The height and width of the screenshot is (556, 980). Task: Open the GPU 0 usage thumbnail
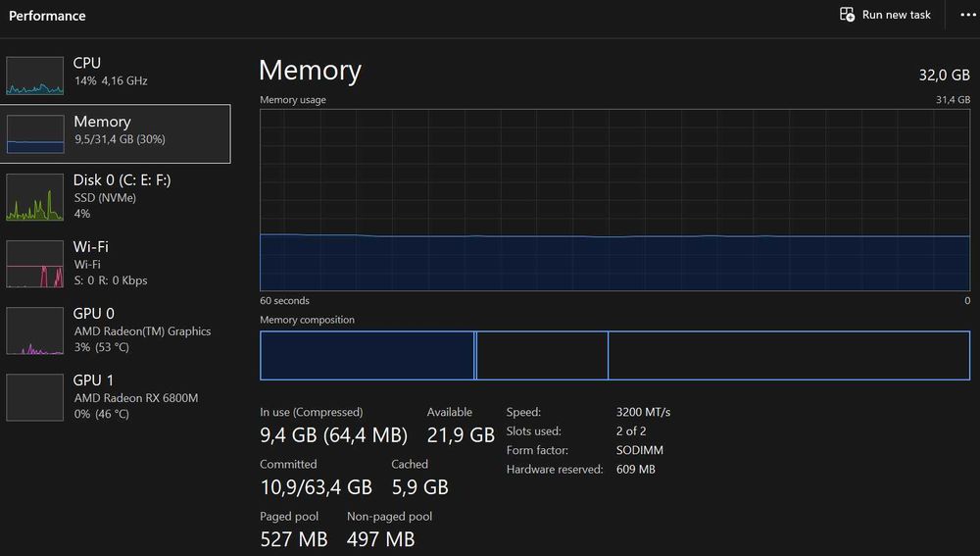35,330
